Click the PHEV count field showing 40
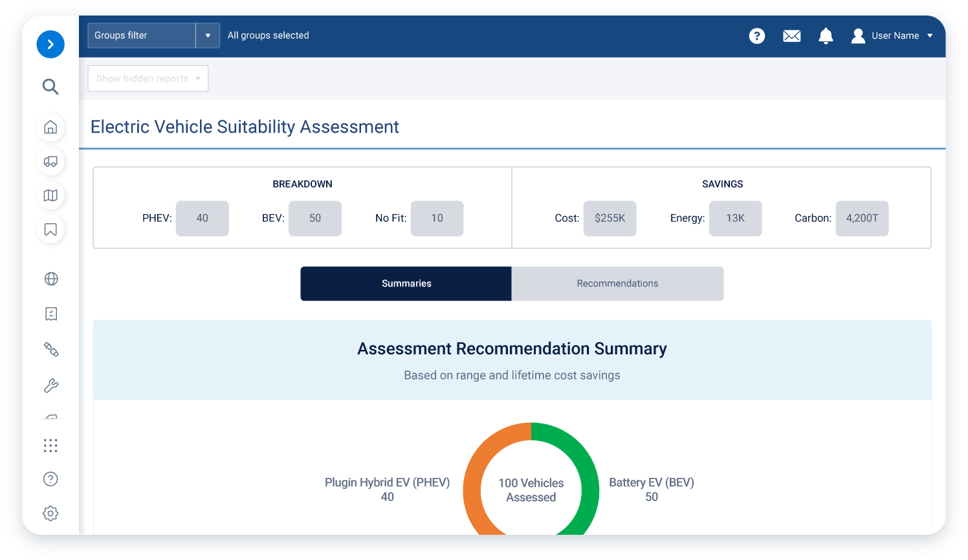The width and height of the screenshot is (968, 560). click(x=202, y=218)
